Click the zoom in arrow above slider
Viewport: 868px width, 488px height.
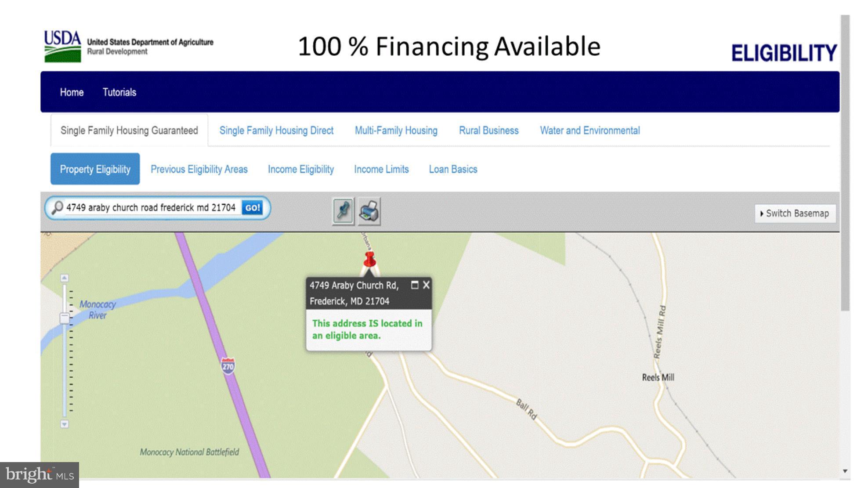pyautogui.click(x=65, y=278)
